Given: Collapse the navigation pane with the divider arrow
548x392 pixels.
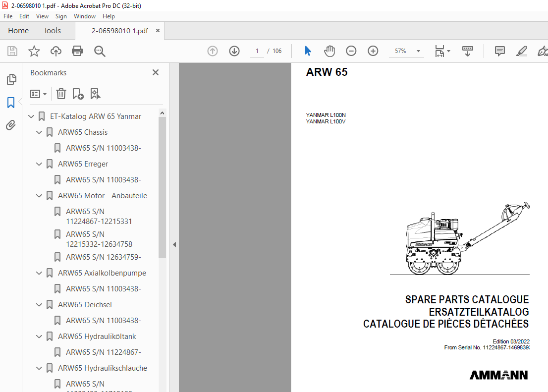Looking at the screenshot, I should pos(174,244).
